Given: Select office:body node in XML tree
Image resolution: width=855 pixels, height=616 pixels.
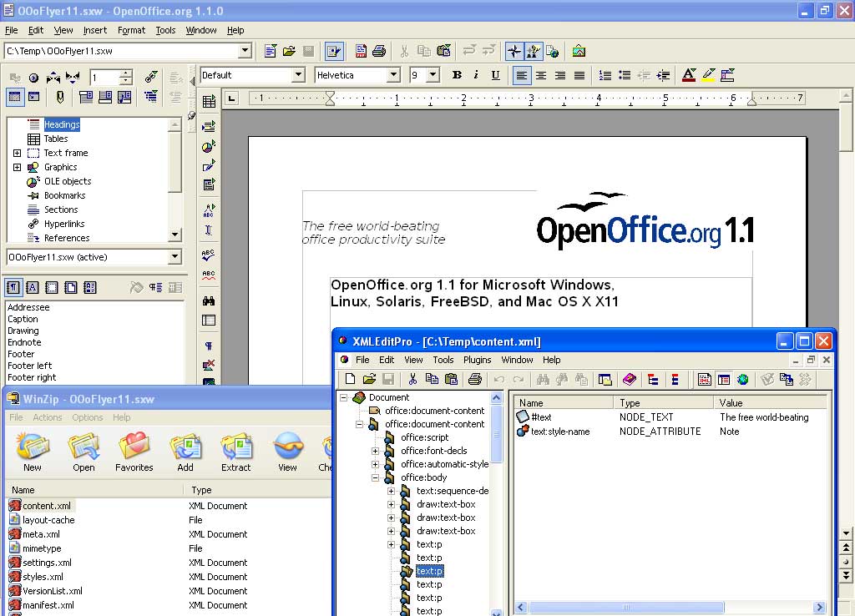Looking at the screenshot, I should click(423, 477).
